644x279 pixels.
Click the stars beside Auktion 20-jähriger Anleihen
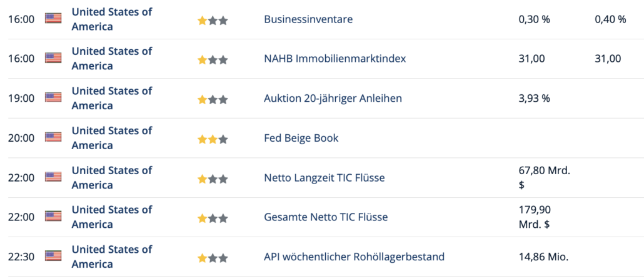coord(213,100)
